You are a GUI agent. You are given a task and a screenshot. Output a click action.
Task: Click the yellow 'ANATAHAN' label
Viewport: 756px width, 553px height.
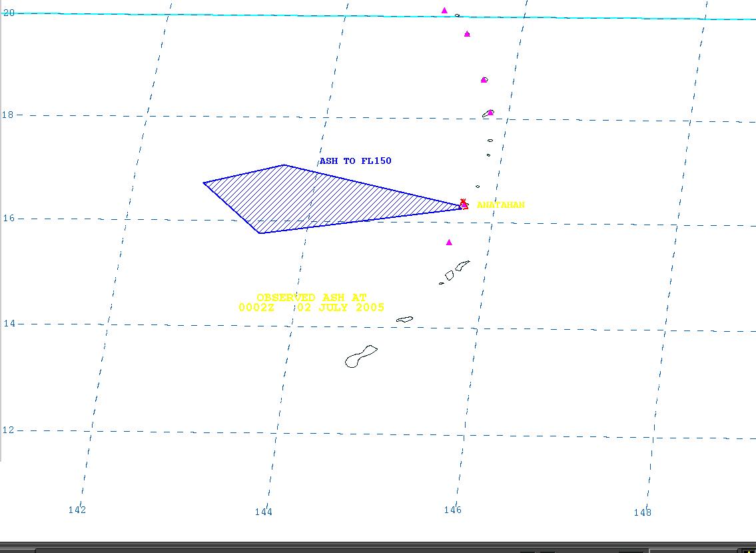500,205
